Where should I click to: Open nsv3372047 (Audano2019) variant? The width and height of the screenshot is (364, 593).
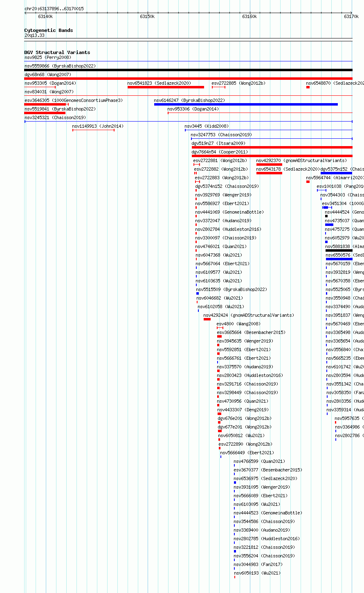(x=223, y=221)
